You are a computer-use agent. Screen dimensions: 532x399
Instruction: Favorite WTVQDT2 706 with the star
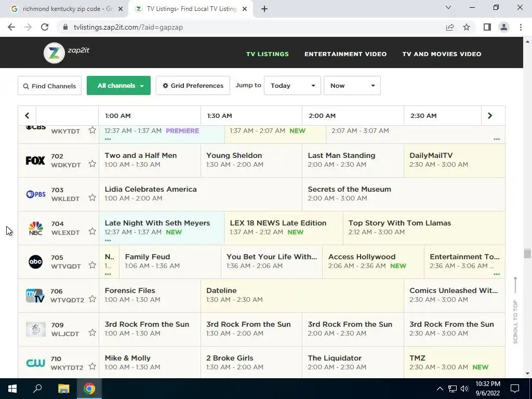point(92,299)
